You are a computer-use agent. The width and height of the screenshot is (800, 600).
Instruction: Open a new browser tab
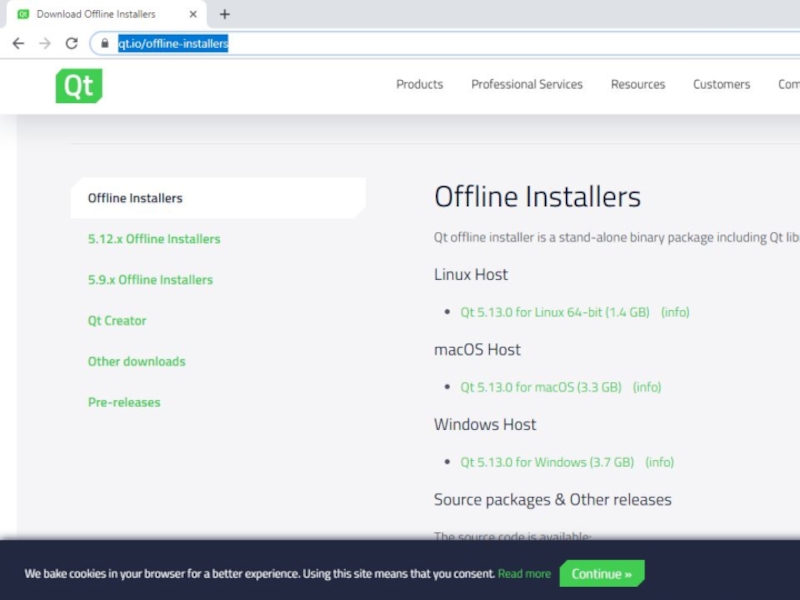pyautogui.click(x=224, y=14)
